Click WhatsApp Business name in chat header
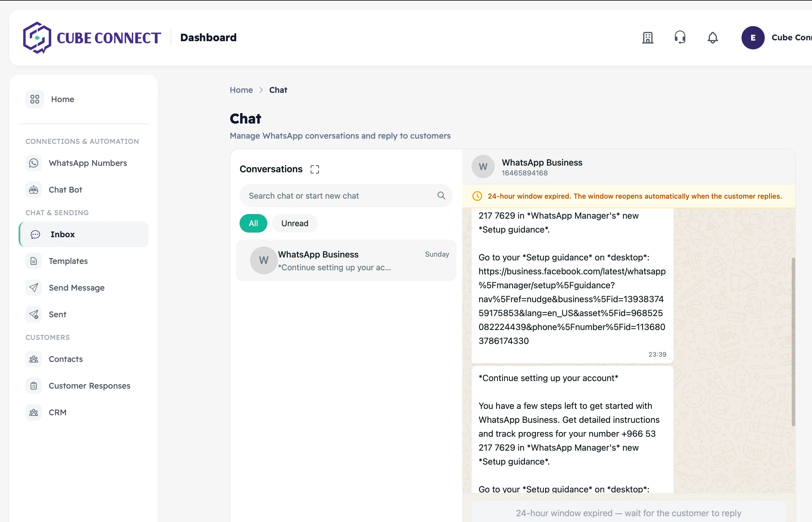 (542, 163)
